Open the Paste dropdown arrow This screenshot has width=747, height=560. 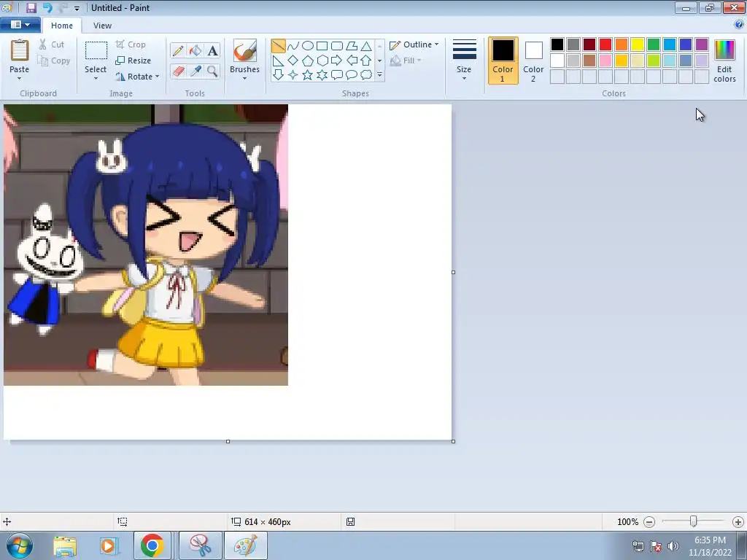tap(20, 79)
